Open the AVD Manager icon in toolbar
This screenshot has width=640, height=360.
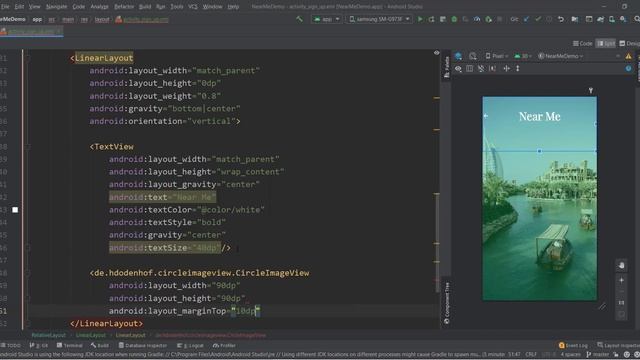tap(611, 19)
